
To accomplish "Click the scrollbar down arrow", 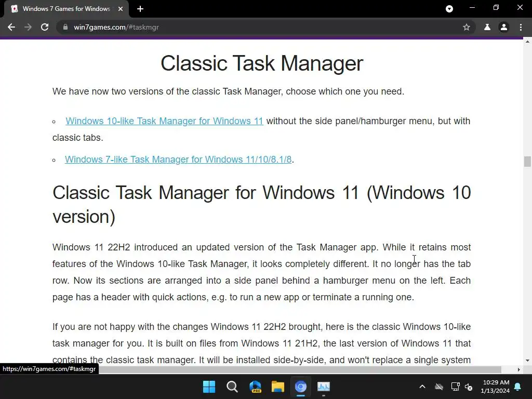I will pos(527,361).
